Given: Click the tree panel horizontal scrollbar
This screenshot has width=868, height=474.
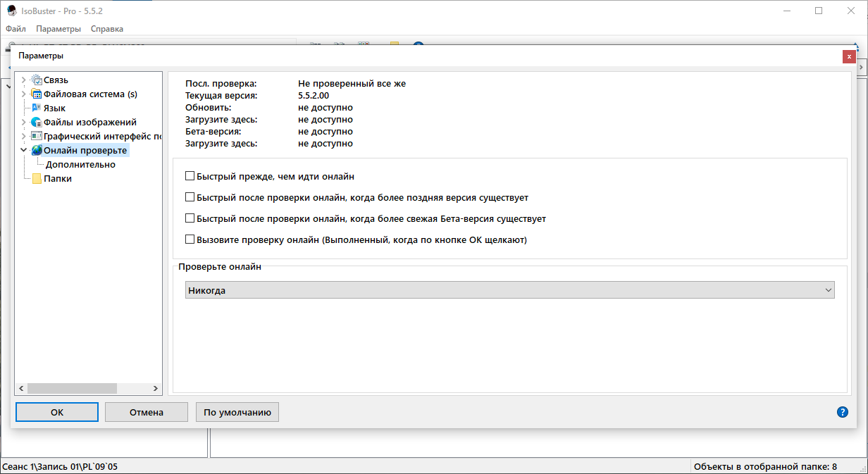Looking at the screenshot, I should click(x=89, y=388).
